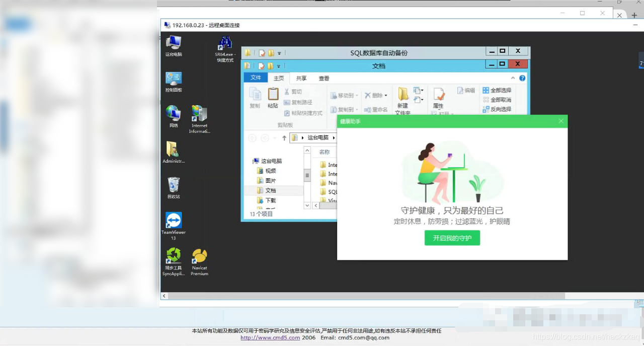Viewport: 644px width, 346px height.
Task: Open the Internet Information desktop shortcut
Action: coord(199,119)
